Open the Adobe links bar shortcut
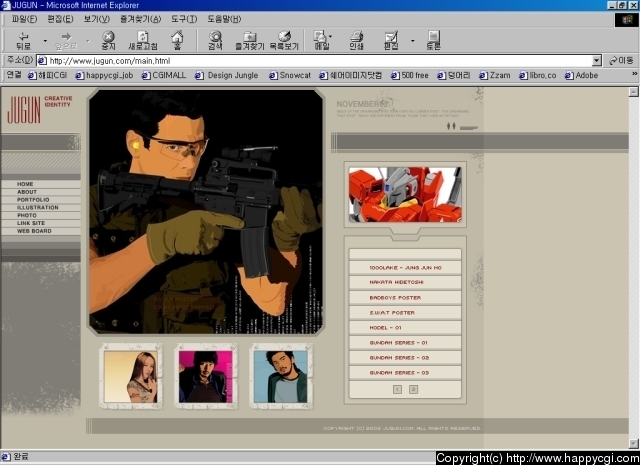Image resolution: width=640 pixels, height=465 pixels. click(582, 76)
